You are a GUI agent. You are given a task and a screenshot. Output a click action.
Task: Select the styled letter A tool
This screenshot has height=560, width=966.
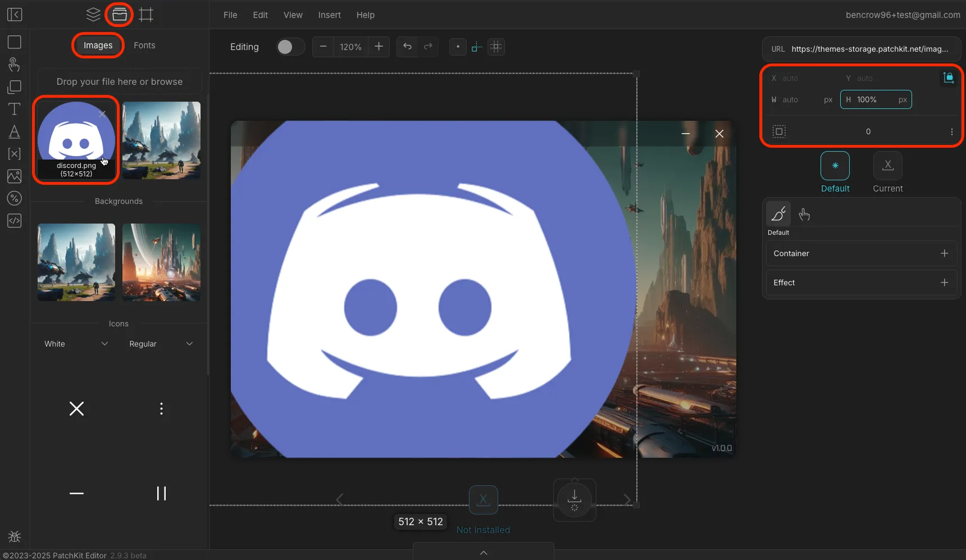click(x=15, y=131)
